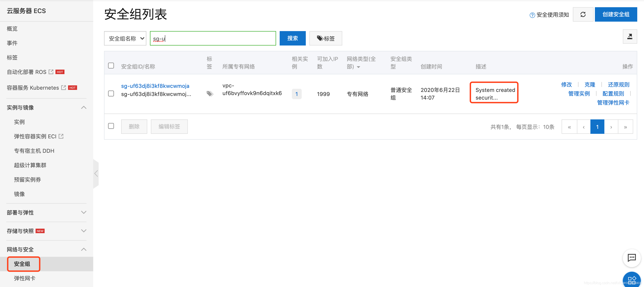
Task: Select 弹性网卡 in the sidebar
Action: (x=24, y=278)
